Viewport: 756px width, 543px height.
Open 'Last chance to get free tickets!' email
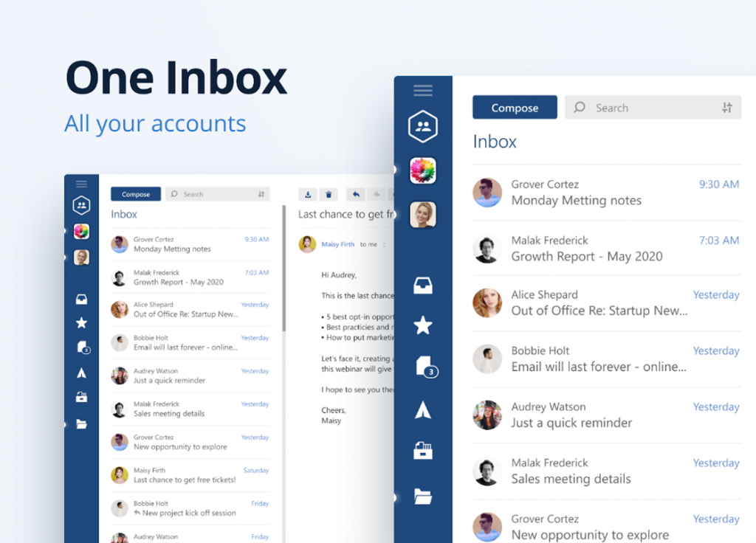[x=185, y=480]
